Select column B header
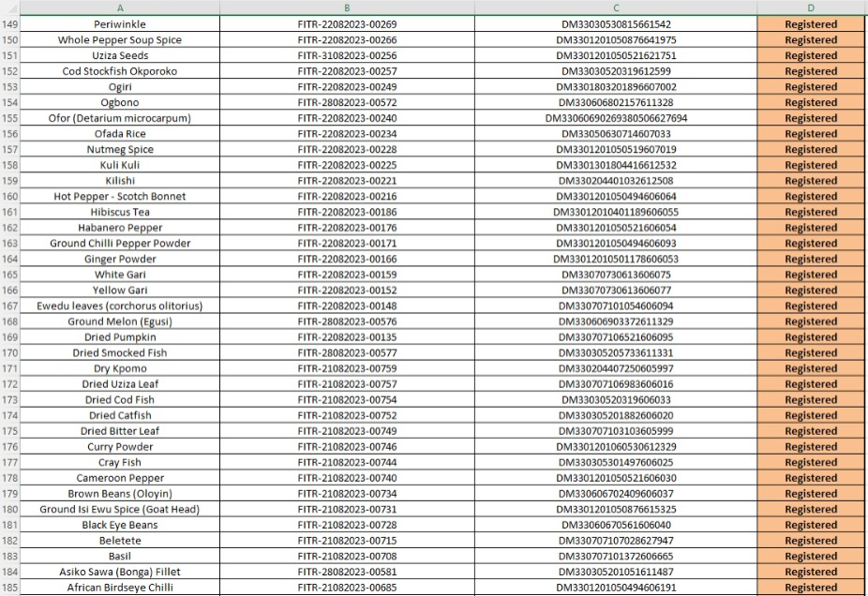Screen dimensions: 868x596 (347, 7)
